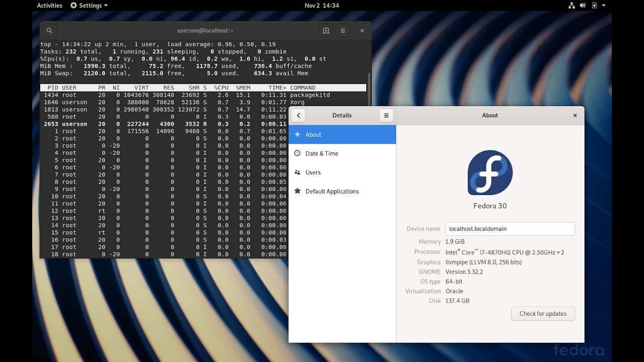Click the terminal title userson@localhost:~
The image size is (644, 362).
coord(205,31)
